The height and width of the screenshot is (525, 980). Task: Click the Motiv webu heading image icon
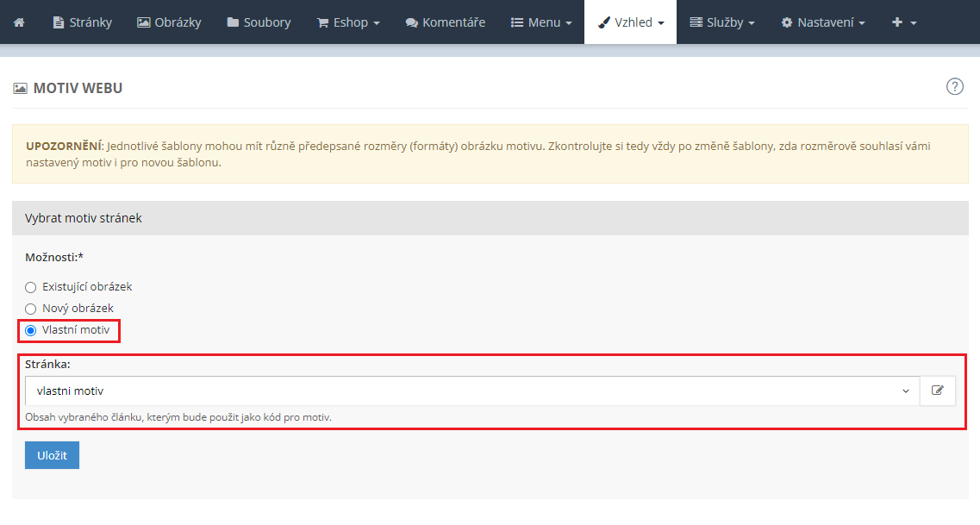pyautogui.click(x=20, y=89)
